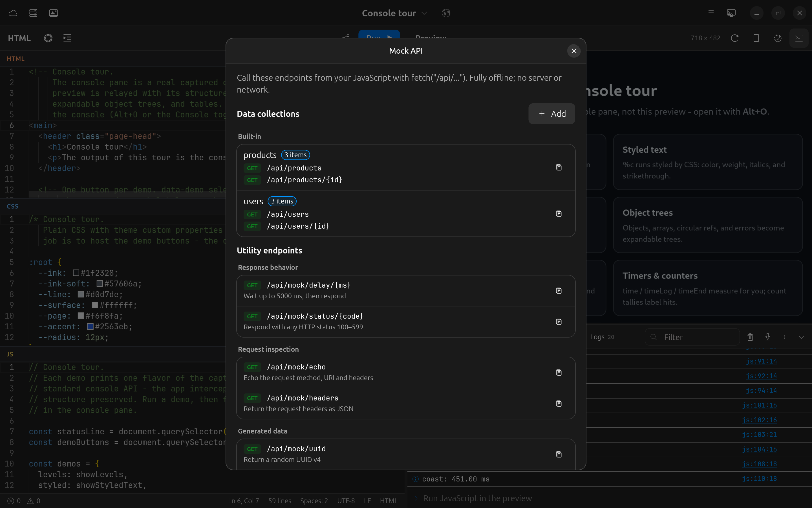Image resolution: width=812 pixels, height=508 pixels.
Task: Open console more options menu
Action: tap(784, 337)
